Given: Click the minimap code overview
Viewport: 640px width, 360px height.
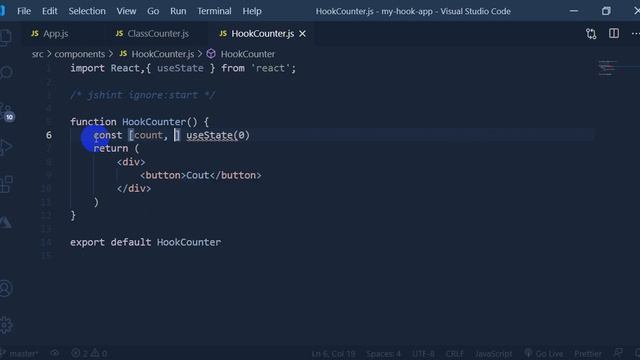Looking at the screenshot, I should (607, 68).
